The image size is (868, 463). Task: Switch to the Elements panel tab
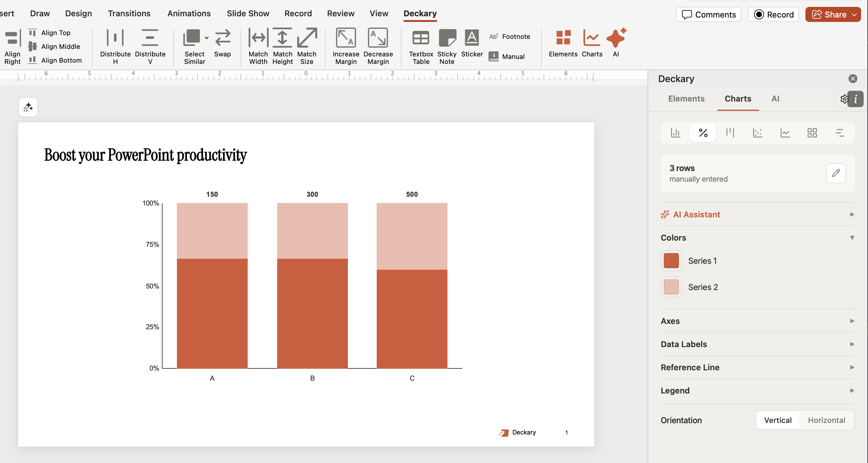pyautogui.click(x=686, y=99)
